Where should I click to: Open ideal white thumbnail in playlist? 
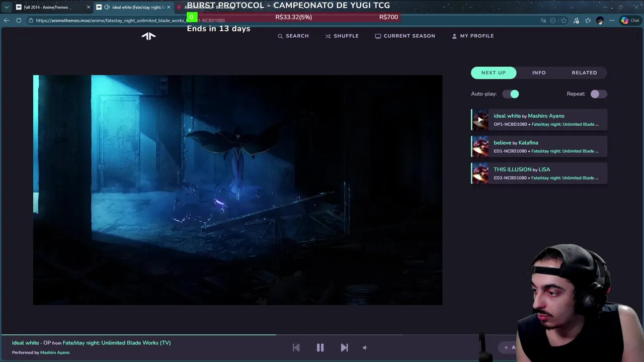(x=480, y=120)
